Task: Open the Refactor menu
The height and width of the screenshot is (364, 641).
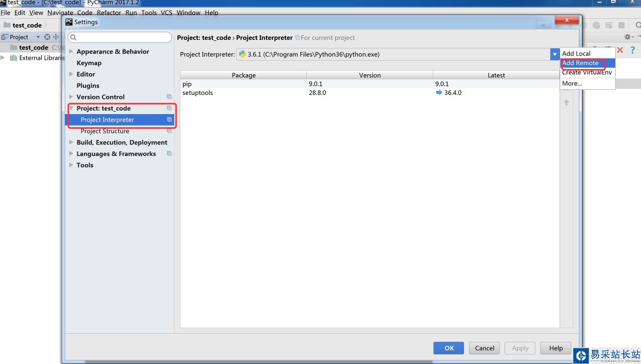Action: (109, 13)
